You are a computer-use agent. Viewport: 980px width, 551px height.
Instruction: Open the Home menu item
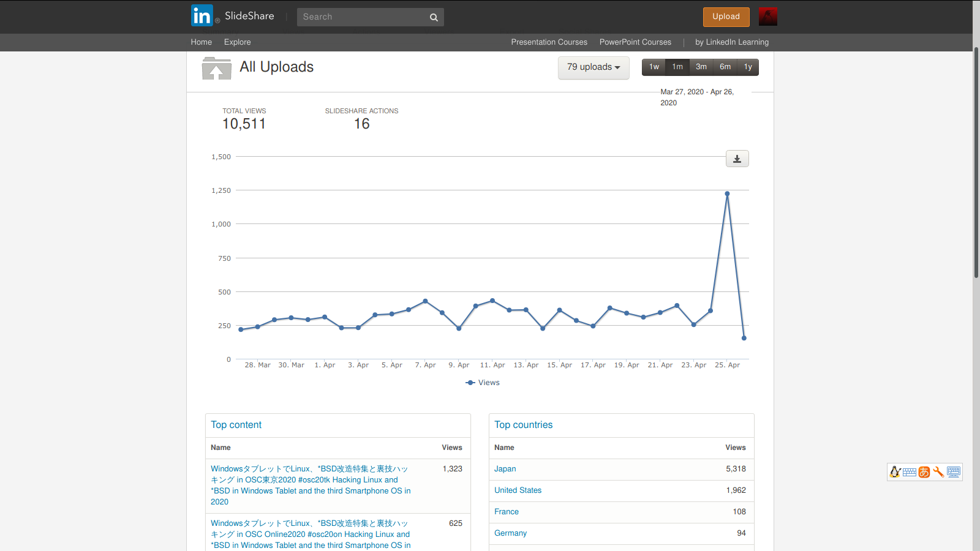pyautogui.click(x=201, y=42)
